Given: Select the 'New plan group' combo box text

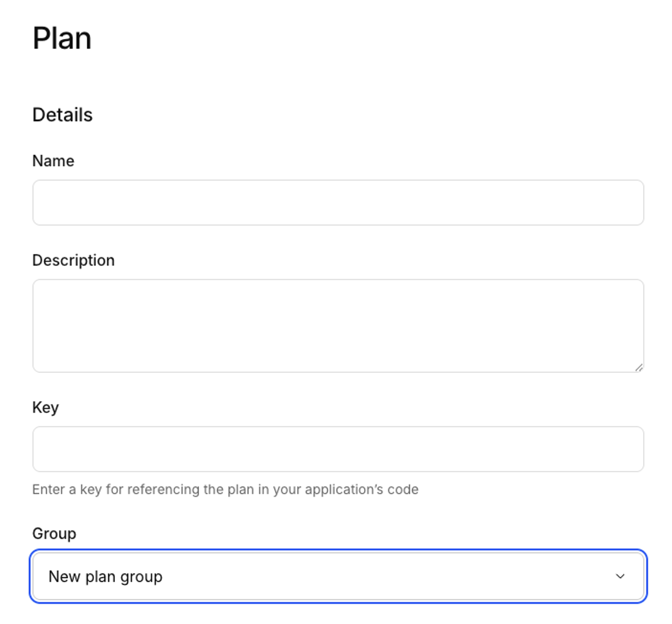Looking at the screenshot, I should [105, 576].
